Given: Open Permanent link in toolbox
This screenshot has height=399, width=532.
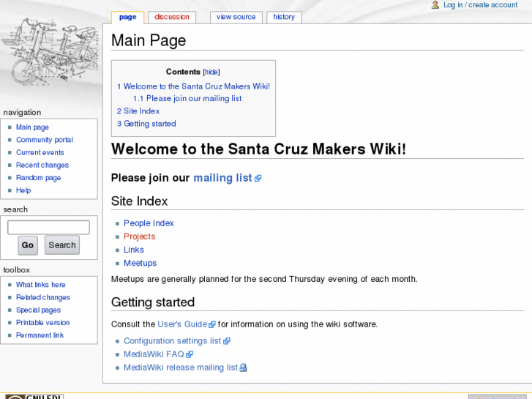Looking at the screenshot, I should 40,335.
